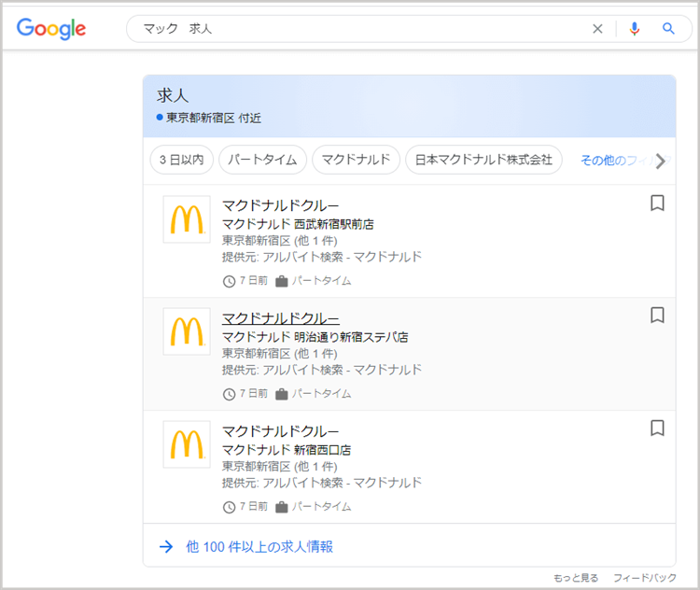Click 東京都新宿区 (他 1 件) in 明治通り新宿ステパ店 listing
The image size is (700, 590).
(x=279, y=354)
